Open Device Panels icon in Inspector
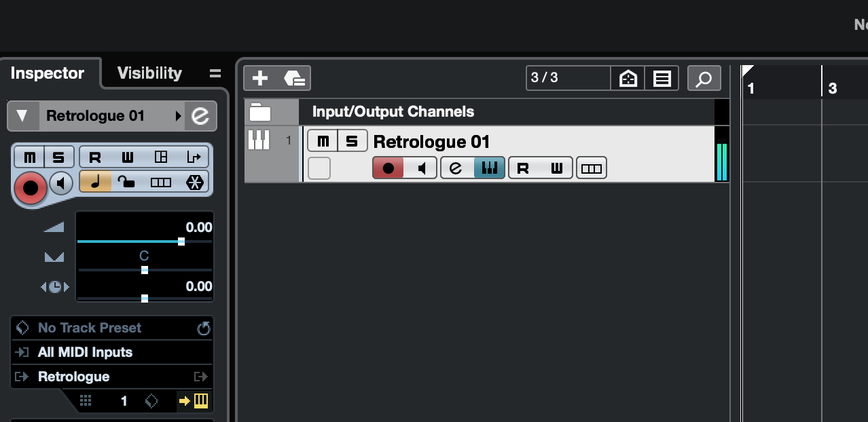868x422 pixels. [x=161, y=157]
